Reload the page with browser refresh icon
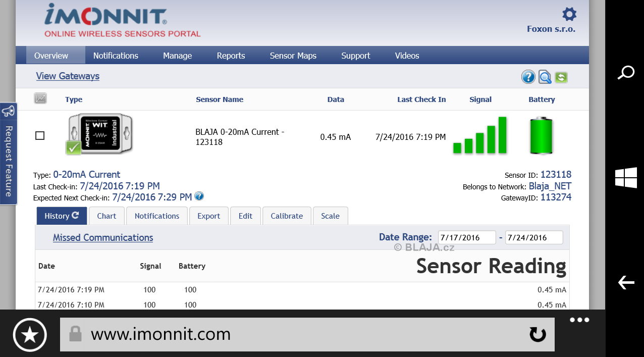Screen dimensions: 644x357 [x=538, y=334]
